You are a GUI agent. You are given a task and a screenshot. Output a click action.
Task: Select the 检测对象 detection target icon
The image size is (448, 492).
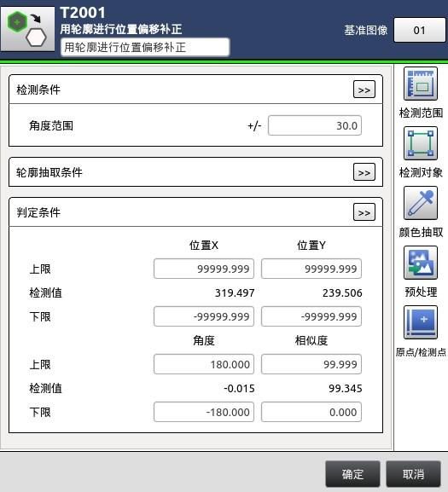[421, 143]
